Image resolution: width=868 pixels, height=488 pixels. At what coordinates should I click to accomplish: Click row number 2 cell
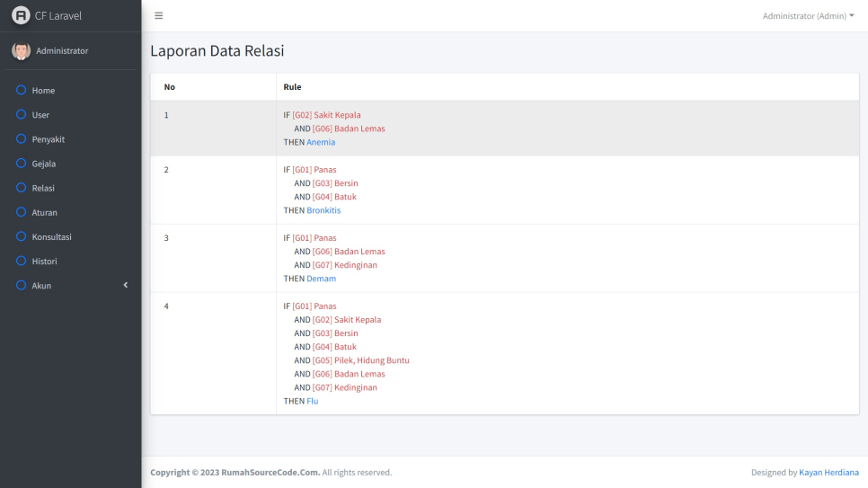coord(213,190)
